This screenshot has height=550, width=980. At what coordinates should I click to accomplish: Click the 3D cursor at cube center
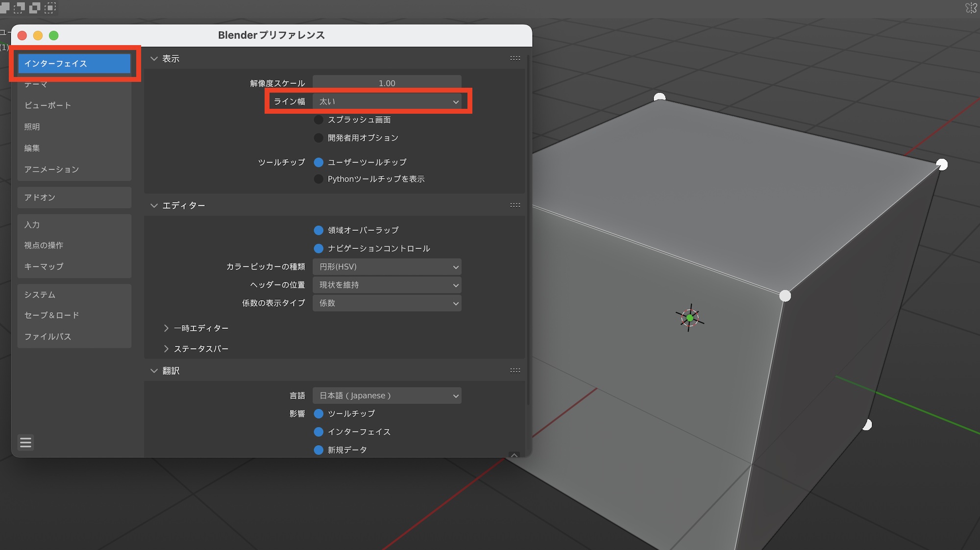point(689,318)
